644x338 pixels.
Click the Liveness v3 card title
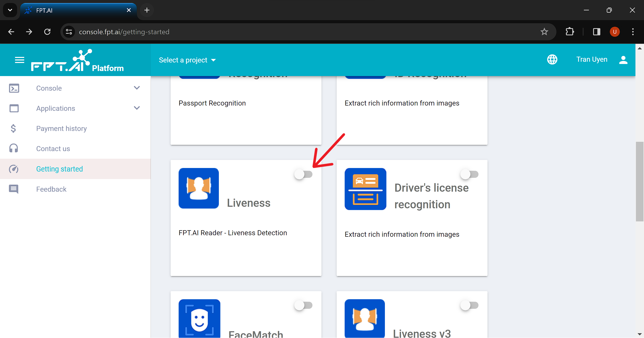pos(422,333)
